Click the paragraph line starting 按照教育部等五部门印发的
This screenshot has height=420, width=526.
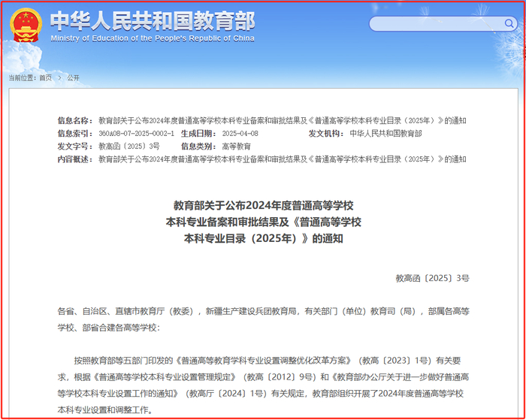click(x=268, y=361)
